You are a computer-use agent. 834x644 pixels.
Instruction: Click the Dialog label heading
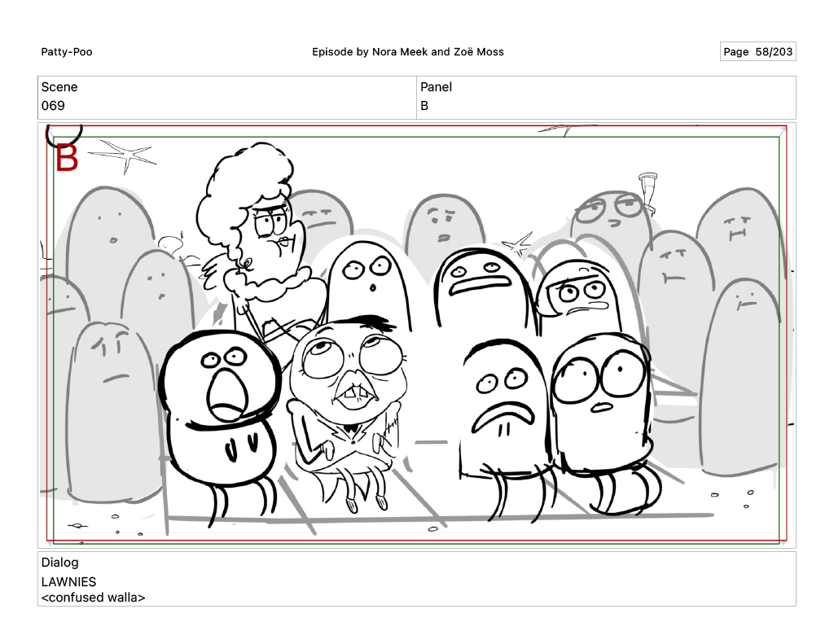59,563
